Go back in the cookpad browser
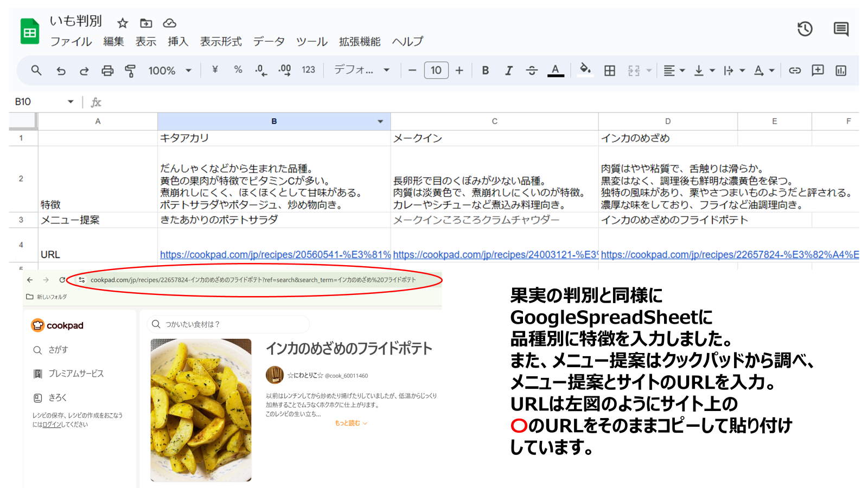Screen dimensions: 868x488 pyautogui.click(x=30, y=280)
